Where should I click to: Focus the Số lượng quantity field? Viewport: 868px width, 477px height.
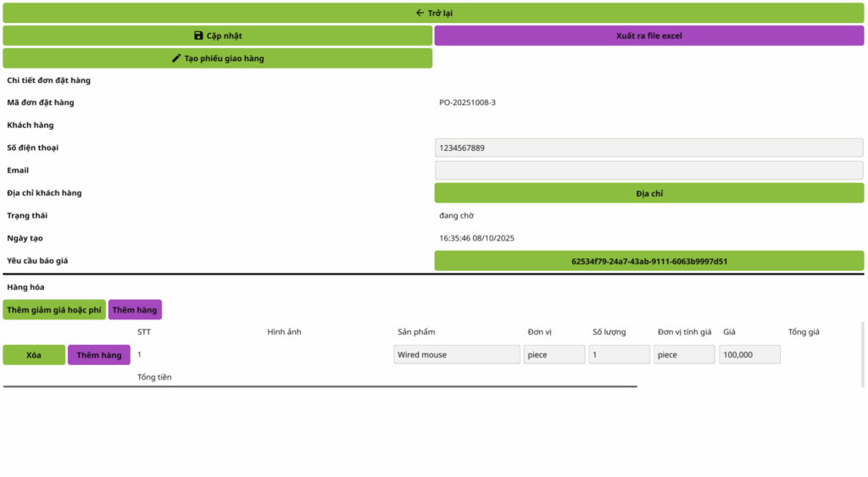[x=619, y=355]
